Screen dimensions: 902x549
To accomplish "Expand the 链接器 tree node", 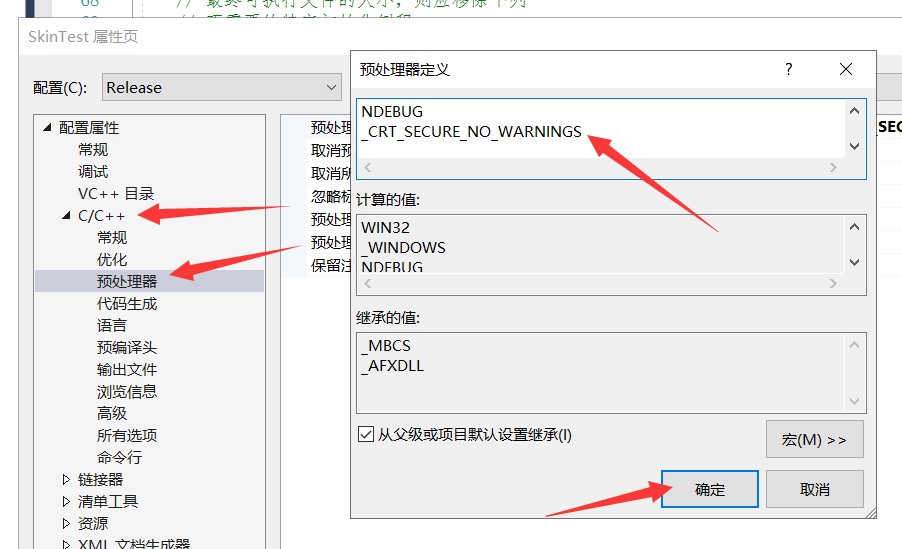I will point(66,479).
